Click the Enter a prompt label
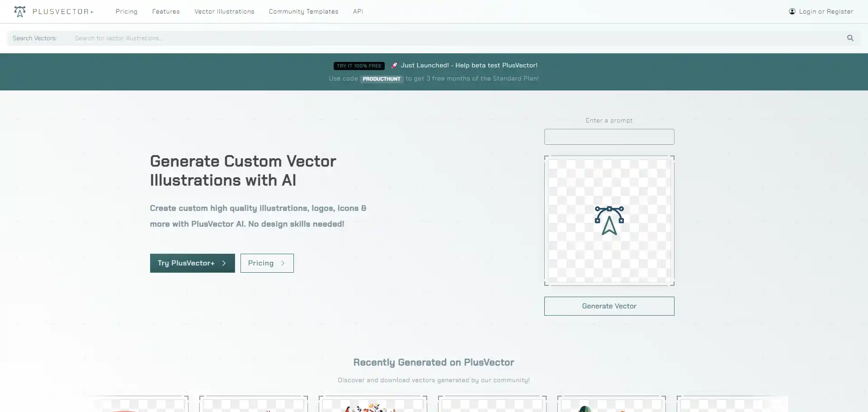Screen dimensions: 868x412 pyautogui.click(x=609, y=120)
